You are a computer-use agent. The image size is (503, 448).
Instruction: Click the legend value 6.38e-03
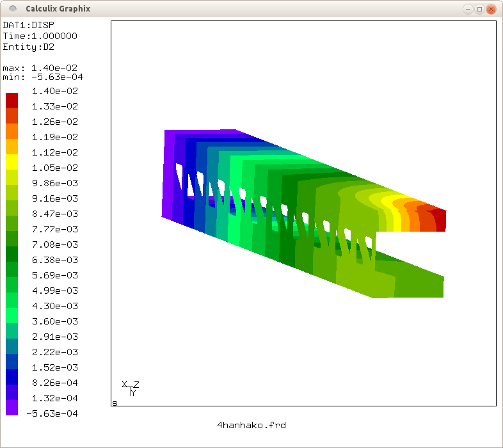click(x=55, y=260)
